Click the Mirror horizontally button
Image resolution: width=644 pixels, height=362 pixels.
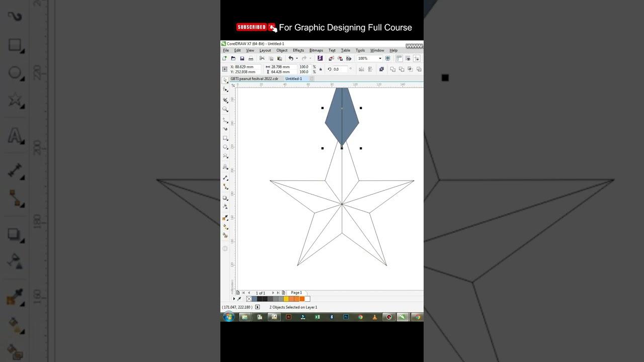361,69
